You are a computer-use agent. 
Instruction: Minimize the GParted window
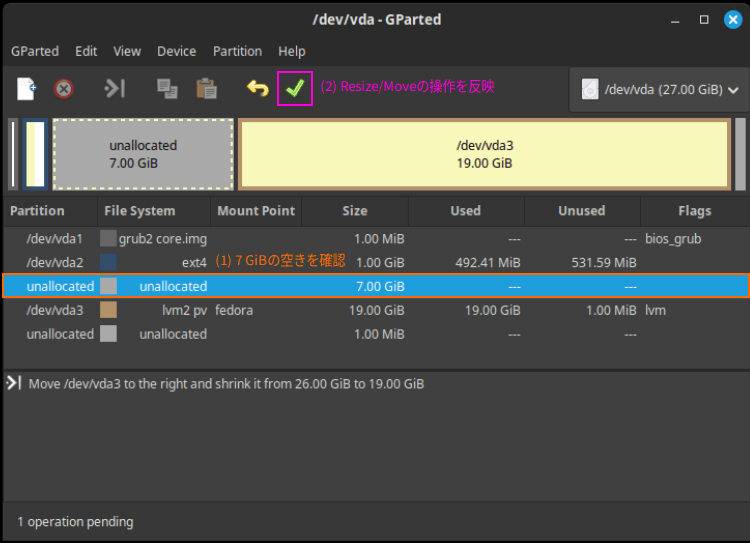tap(675, 20)
